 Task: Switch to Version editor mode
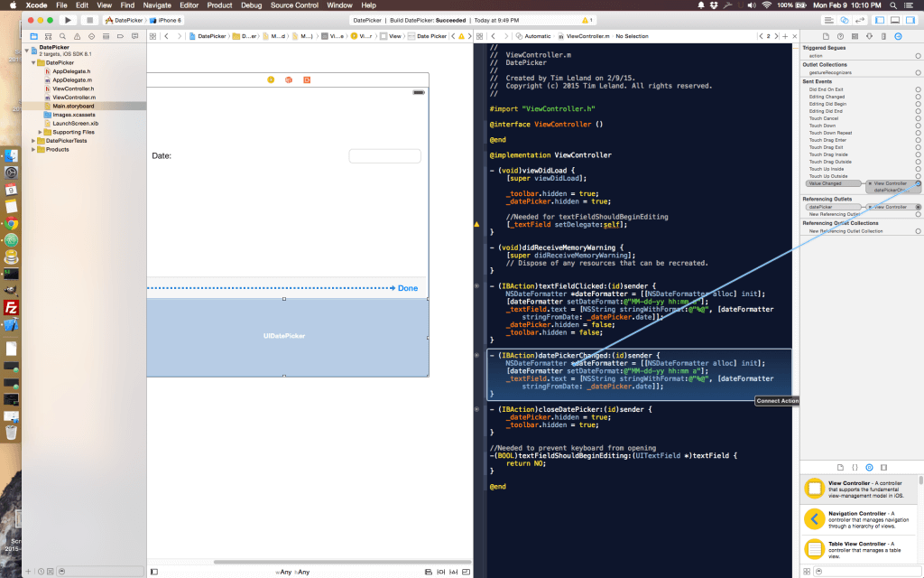tap(860, 20)
